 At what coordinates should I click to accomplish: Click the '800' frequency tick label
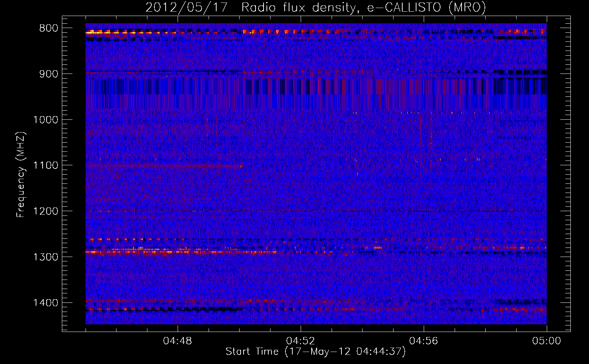click(48, 28)
